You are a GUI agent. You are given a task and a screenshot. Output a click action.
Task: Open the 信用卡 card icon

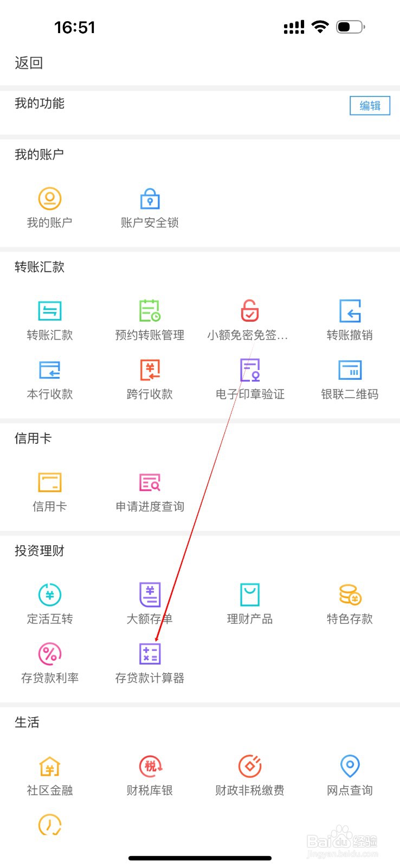(49, 482)
